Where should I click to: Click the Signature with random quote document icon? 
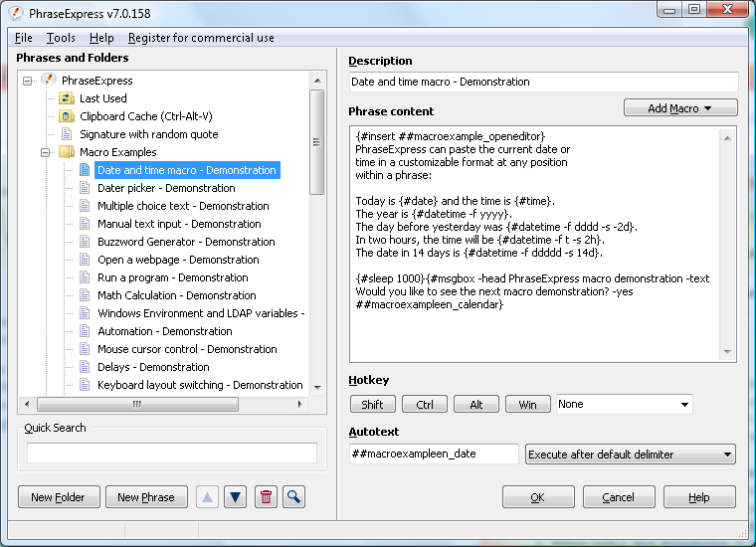coord(67,134)
